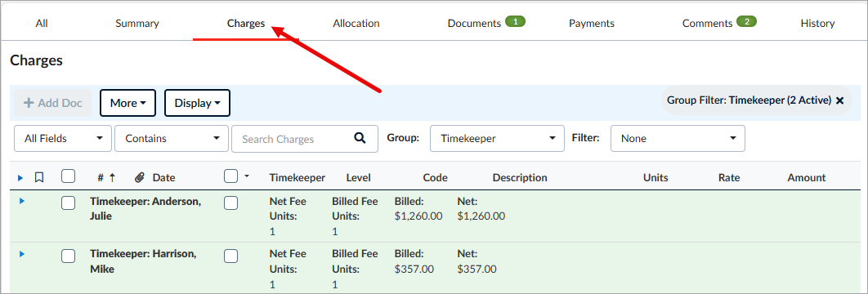868x294 pixels.
Task: Click the Comments count badge 2
Action: pyautogui.click(x=747, y=21)
